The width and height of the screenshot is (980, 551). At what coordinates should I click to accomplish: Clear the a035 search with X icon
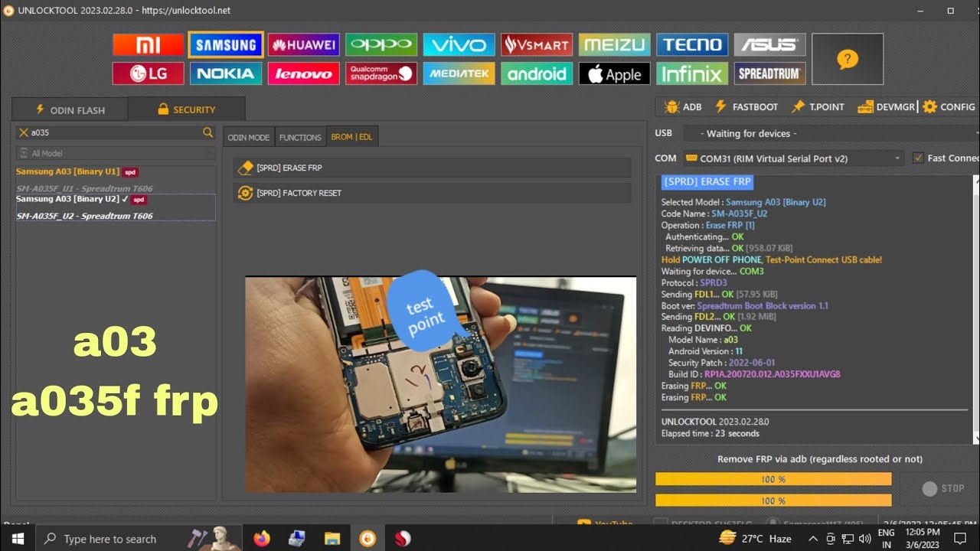click(23, 132)
